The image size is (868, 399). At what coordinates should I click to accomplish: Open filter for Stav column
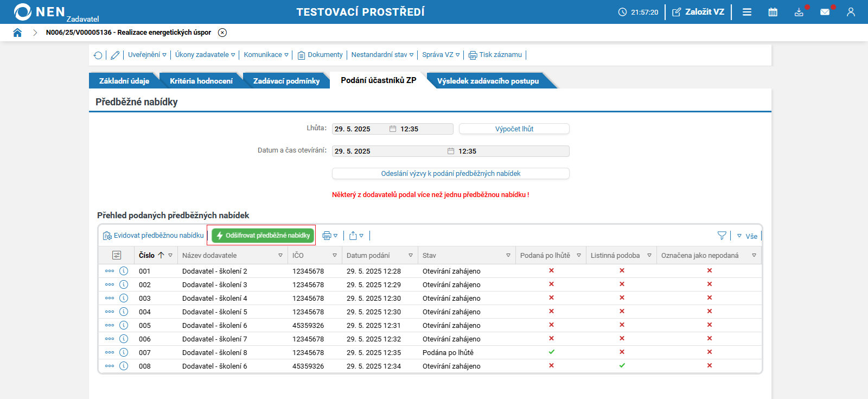508,255
